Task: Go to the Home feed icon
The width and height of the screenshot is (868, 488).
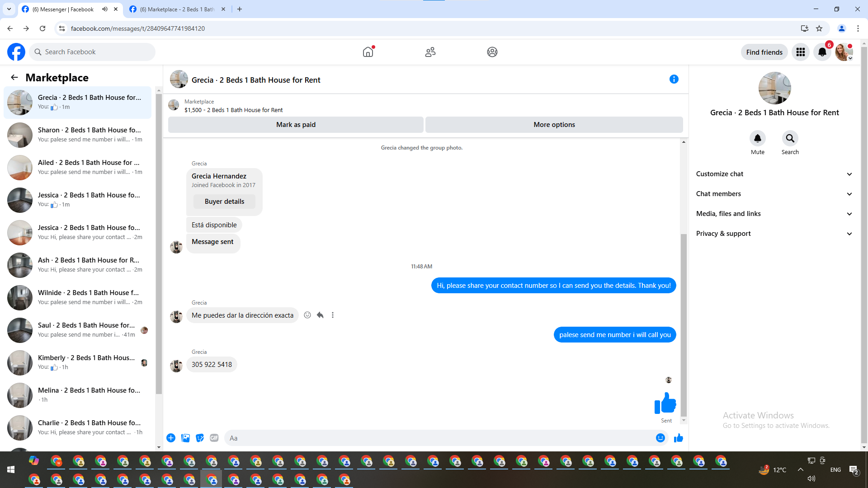Action: click(368, 52)
